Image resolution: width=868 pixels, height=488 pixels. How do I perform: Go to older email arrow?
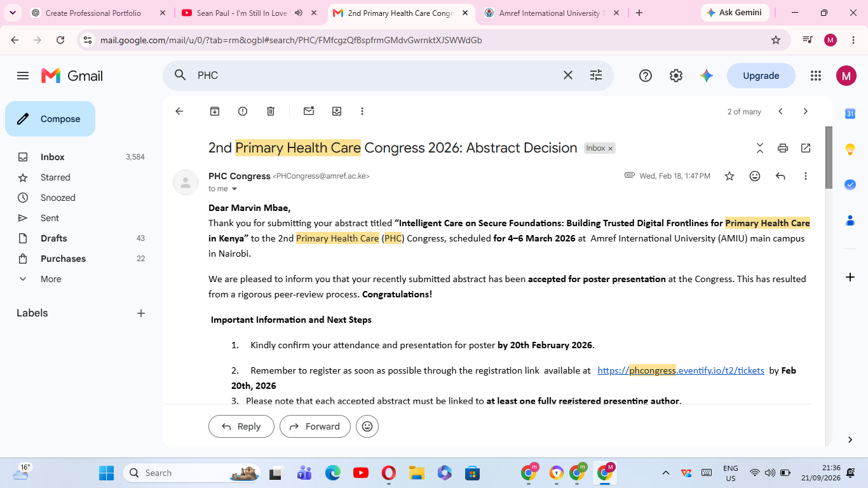click(806, 111)
